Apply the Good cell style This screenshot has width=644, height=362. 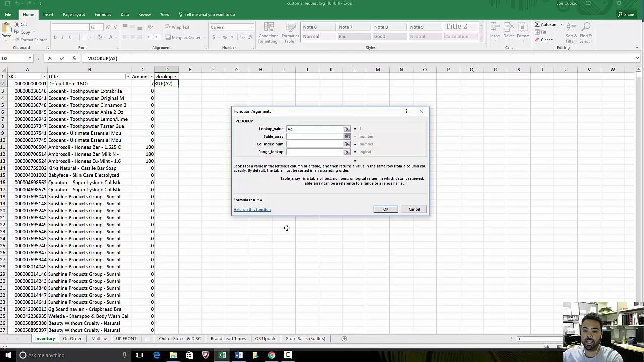(388, 36)
